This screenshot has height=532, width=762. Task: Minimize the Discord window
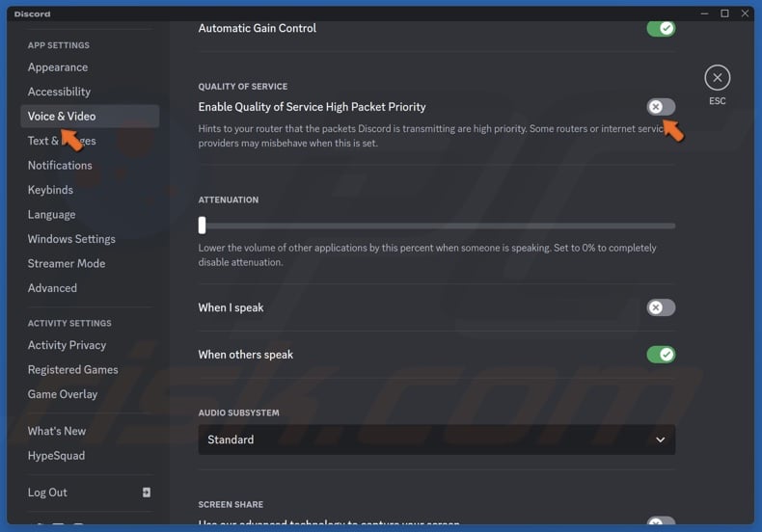click(704, 13)
